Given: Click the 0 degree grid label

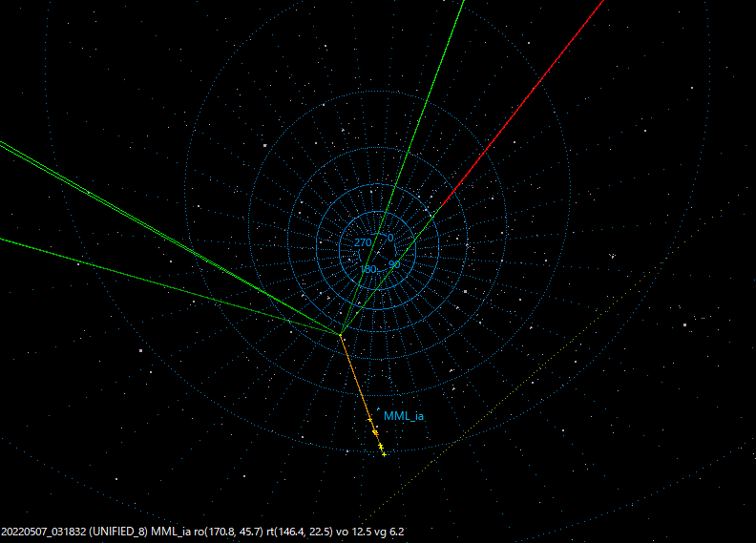Looking at the screenshot, I should coord(390,238).
